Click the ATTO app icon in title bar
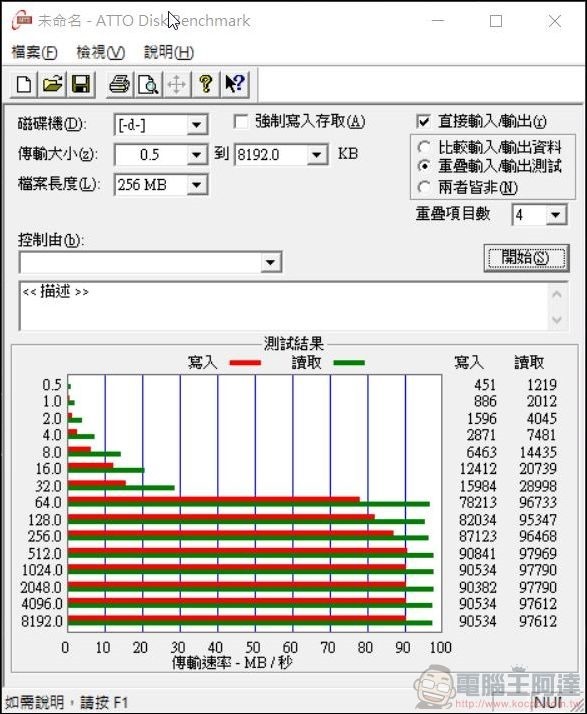The height and width of the screenshot is (714, 587). coord(22,20)
